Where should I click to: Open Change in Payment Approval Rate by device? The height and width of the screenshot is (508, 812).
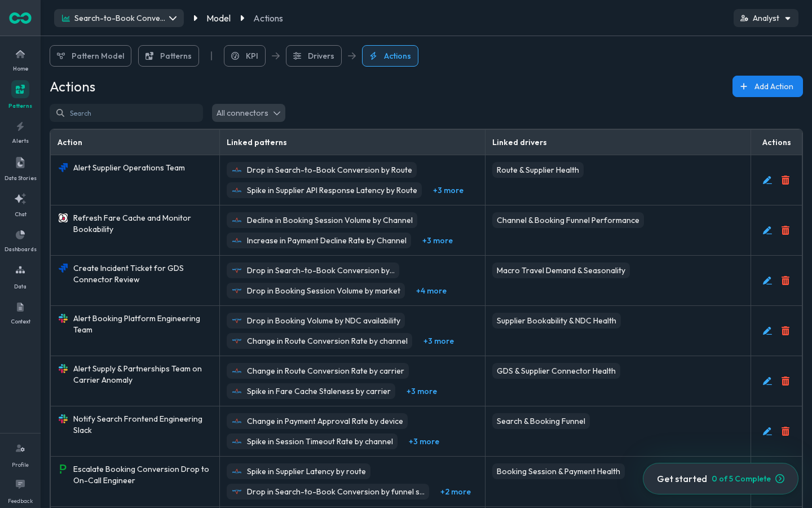317,421
